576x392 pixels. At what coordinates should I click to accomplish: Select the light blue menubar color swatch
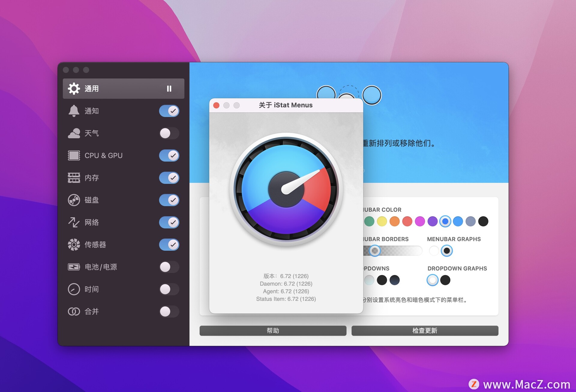click(x=458, y=221)
